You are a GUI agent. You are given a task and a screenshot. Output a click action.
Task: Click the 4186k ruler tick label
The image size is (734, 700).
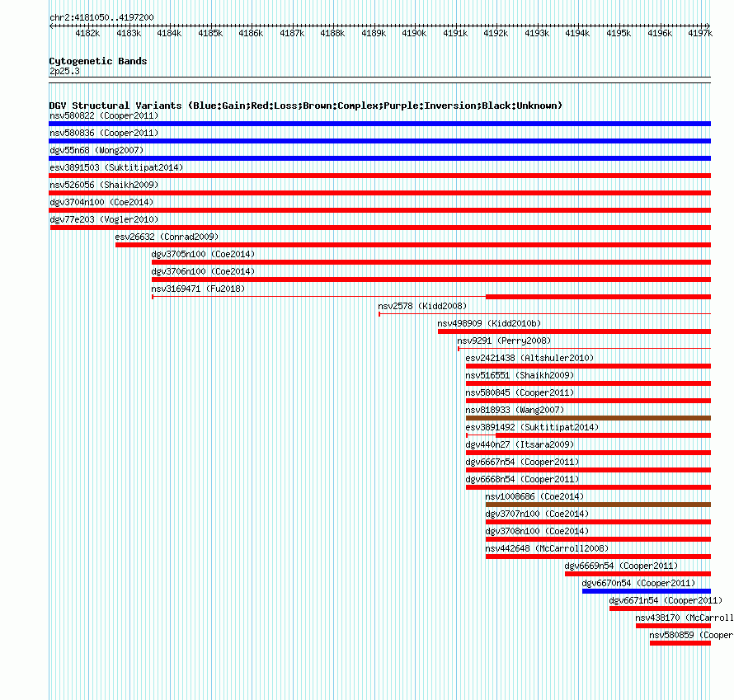click(x=251, y=33)
